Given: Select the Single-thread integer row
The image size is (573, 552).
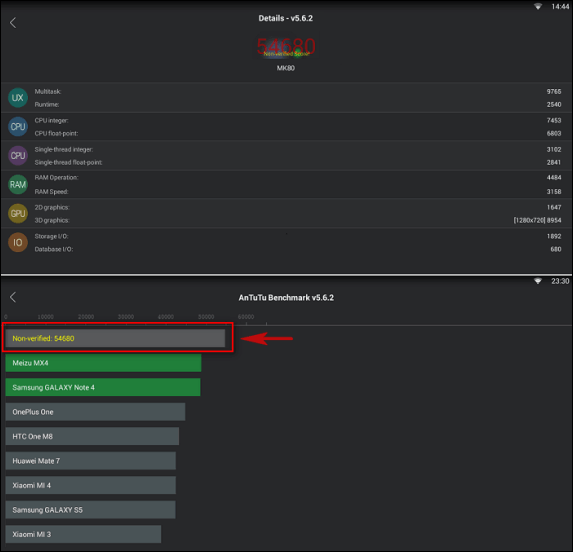Looking at the screenshot, I should pyautogui.click(x=286, y=149).
